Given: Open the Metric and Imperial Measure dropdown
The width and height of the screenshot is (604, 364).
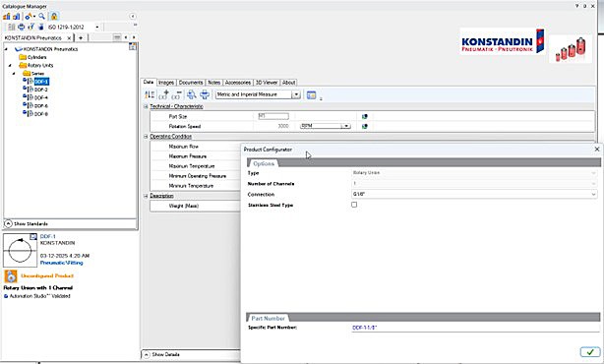Looking at the screenshot, I should pyautogui.click(x=295, y=94).
